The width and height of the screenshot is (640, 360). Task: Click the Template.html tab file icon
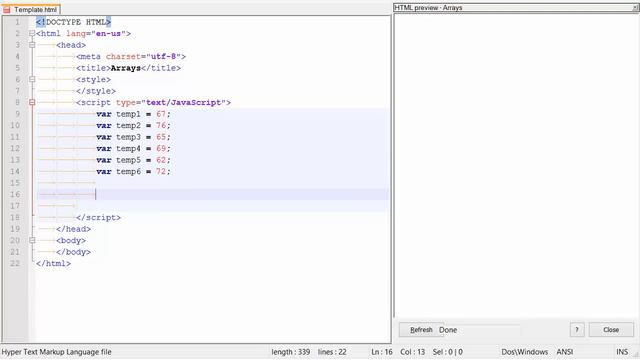click(7, 9)
